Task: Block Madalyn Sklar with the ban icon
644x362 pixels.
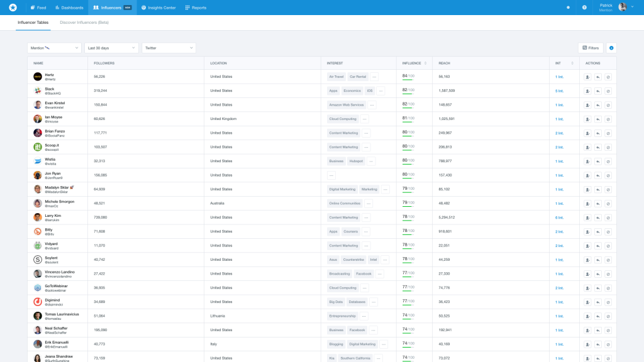Action: [608, 190]
